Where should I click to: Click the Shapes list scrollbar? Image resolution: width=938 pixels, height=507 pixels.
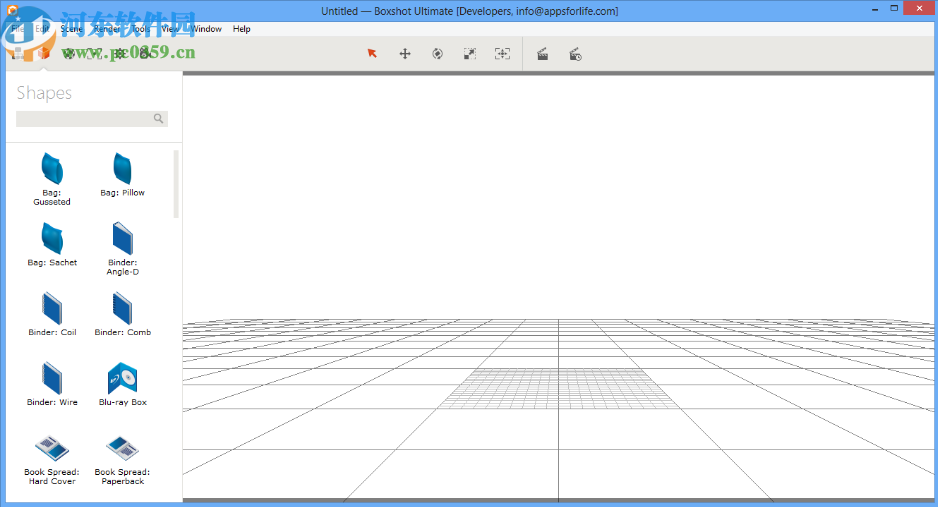[176, 184]
